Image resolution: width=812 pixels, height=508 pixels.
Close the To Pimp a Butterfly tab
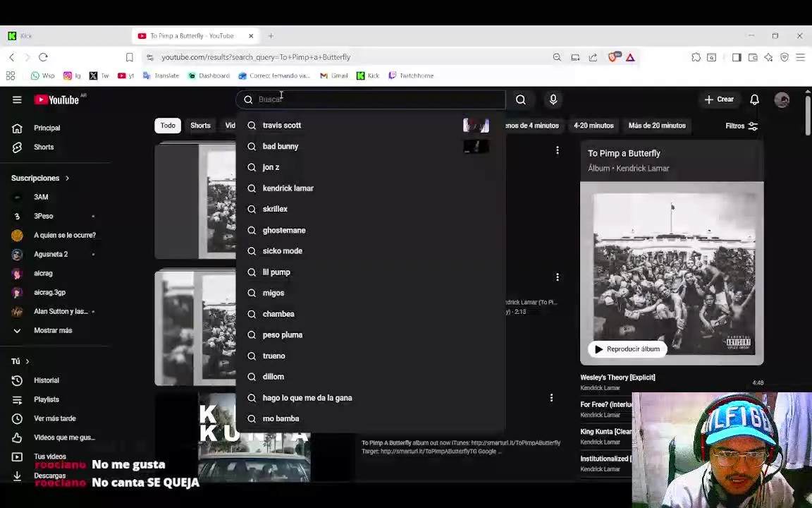tap(251, 36)
